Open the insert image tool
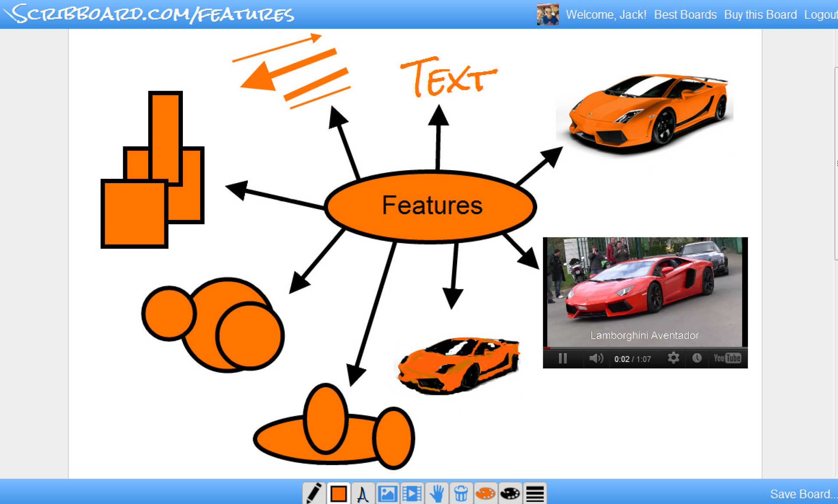 pyautogui.click(x=387, y=493)
